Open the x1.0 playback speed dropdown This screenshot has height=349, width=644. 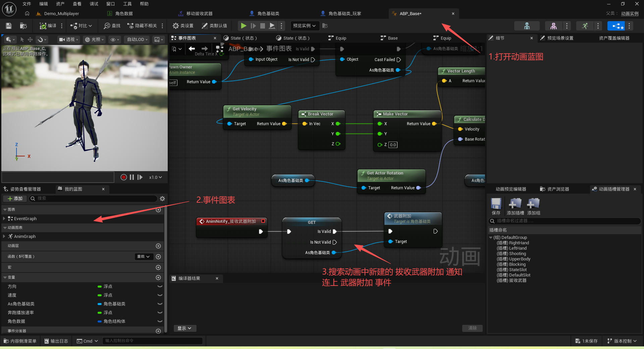(x=155, y=177)
